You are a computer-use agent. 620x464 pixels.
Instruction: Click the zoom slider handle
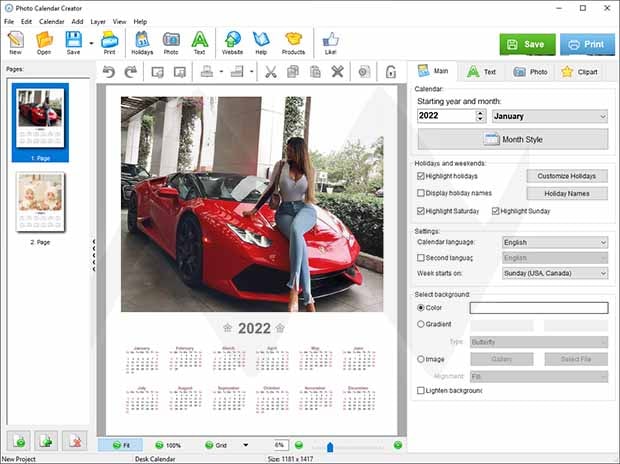click(x=330, y=447)
